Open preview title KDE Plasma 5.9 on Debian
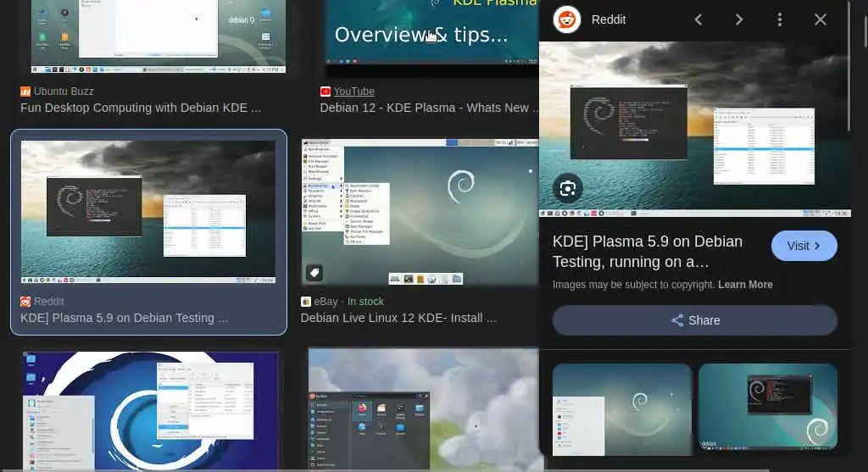 click(x=647, y=252)
